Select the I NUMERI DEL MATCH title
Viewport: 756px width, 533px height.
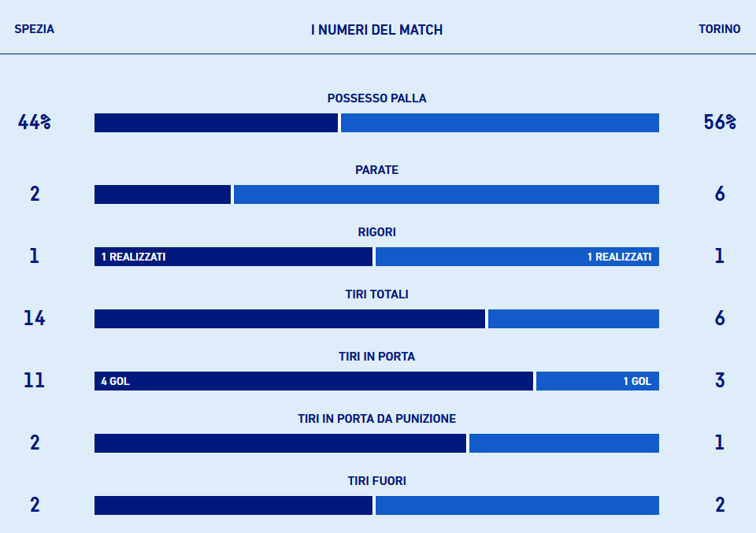(376, 30)
